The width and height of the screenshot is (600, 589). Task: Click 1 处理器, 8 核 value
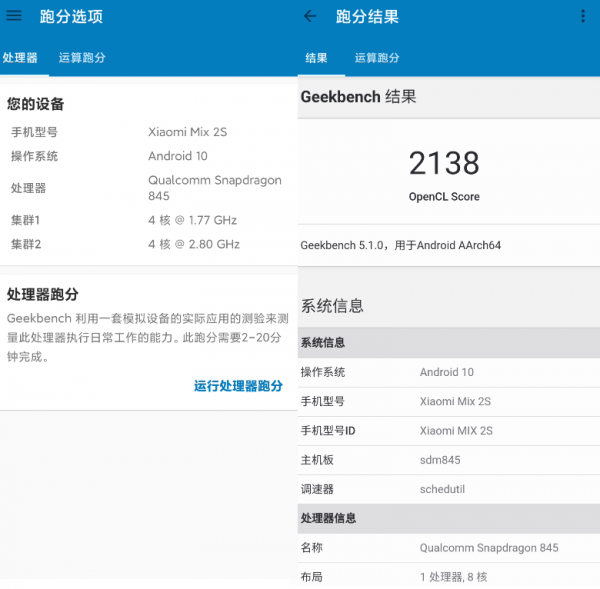pyautogui.click(x=453, y=577)
